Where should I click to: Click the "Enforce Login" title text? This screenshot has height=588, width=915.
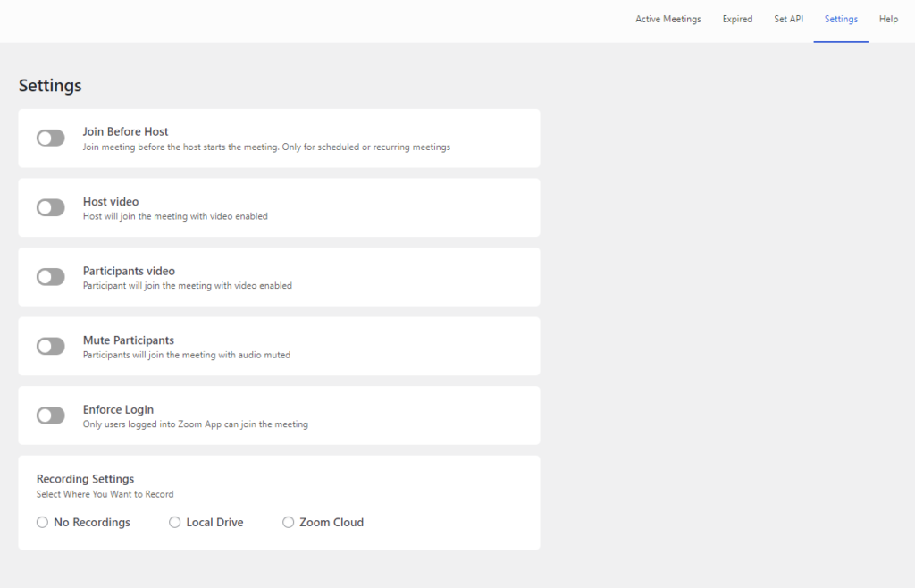tap(118, 409)
